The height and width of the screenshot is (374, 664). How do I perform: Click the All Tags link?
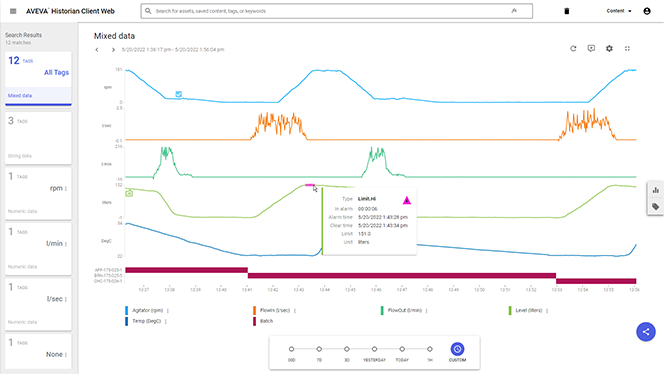coord(56,72)
